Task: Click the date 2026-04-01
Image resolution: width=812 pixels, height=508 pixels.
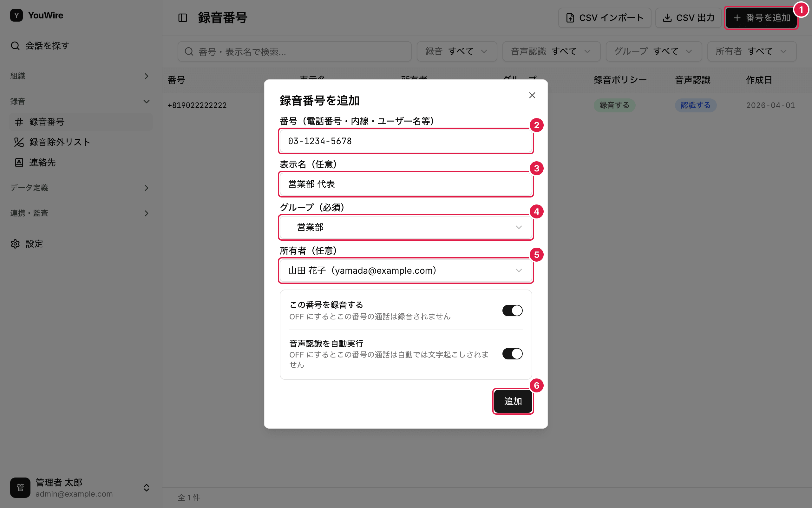Action: pyautogui.click(x=771, y=105)
